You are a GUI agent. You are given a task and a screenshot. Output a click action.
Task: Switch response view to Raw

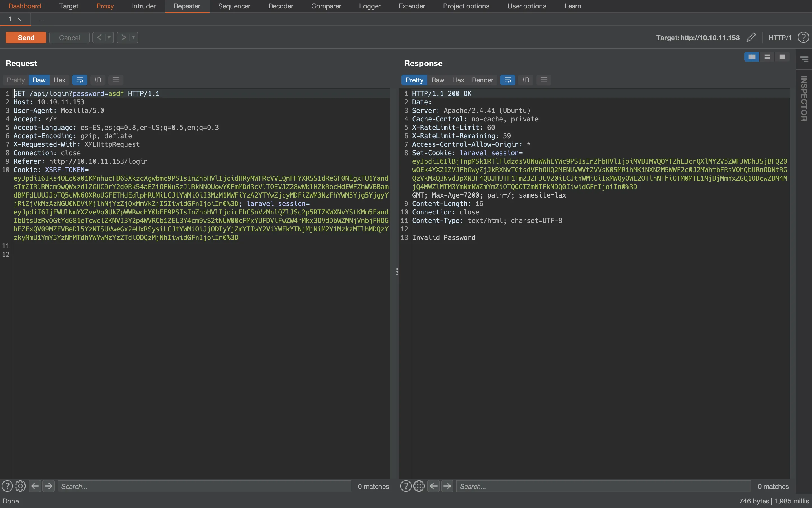tap(438, 80)
